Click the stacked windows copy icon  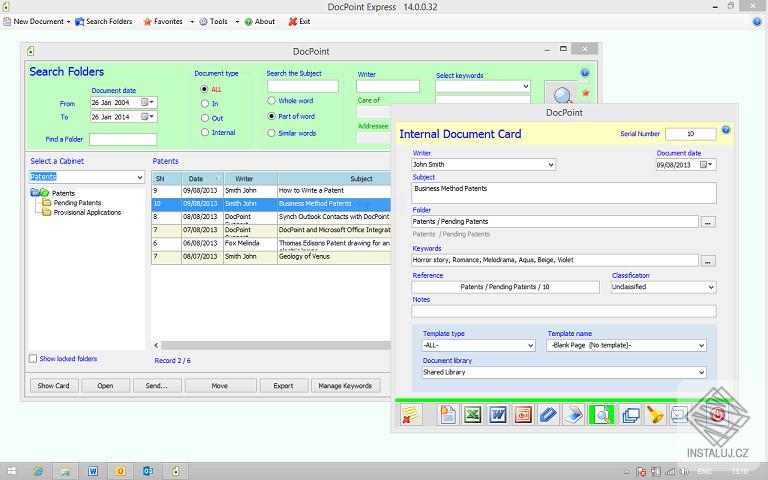click(630, 415)
